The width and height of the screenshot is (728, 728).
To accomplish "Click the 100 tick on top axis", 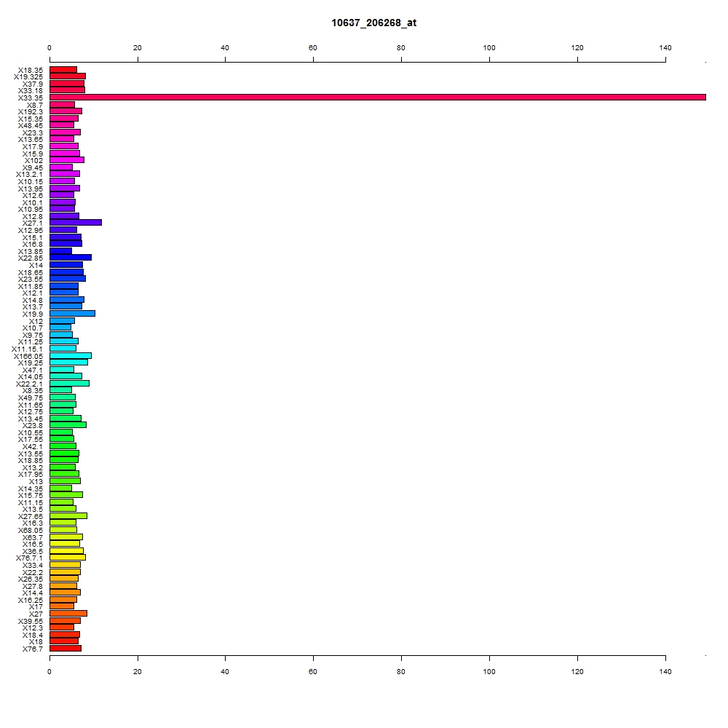I will tap(489, 48).
